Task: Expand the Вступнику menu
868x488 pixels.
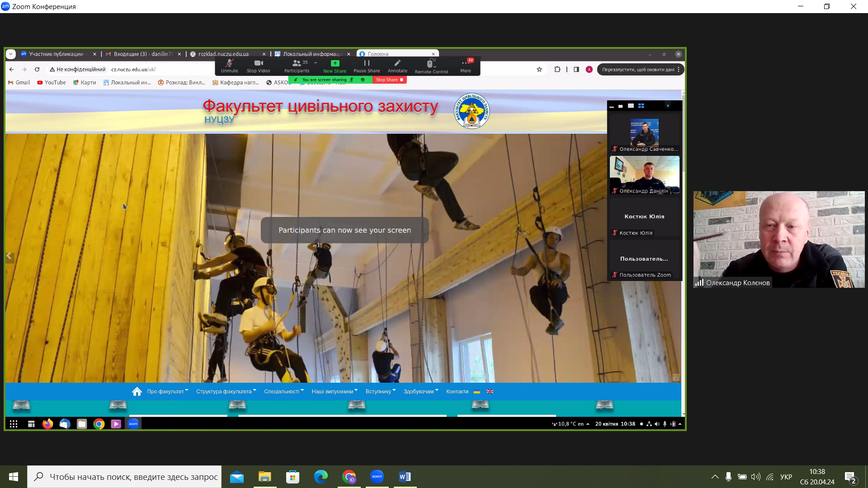Action: click(381, 392)
